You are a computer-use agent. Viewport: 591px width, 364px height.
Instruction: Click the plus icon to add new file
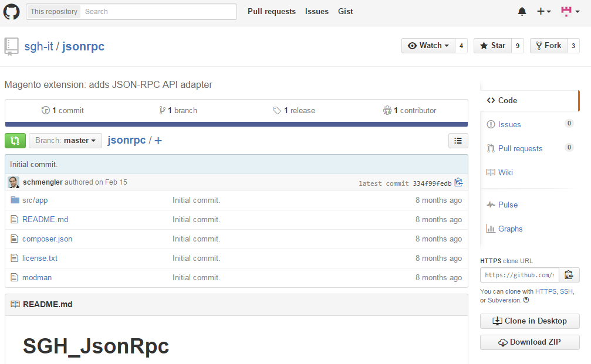pyautogui.click(x=158, y=141)
